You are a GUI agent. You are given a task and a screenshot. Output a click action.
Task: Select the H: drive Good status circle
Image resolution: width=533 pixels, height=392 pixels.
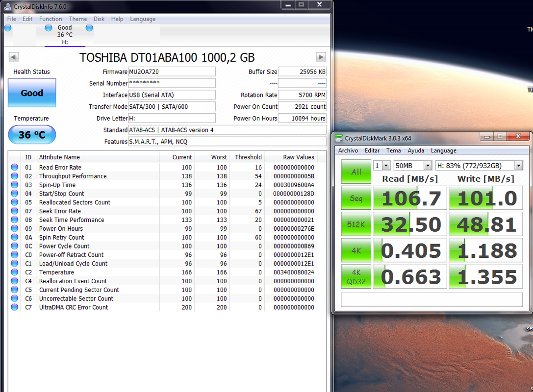pos(49,27)
